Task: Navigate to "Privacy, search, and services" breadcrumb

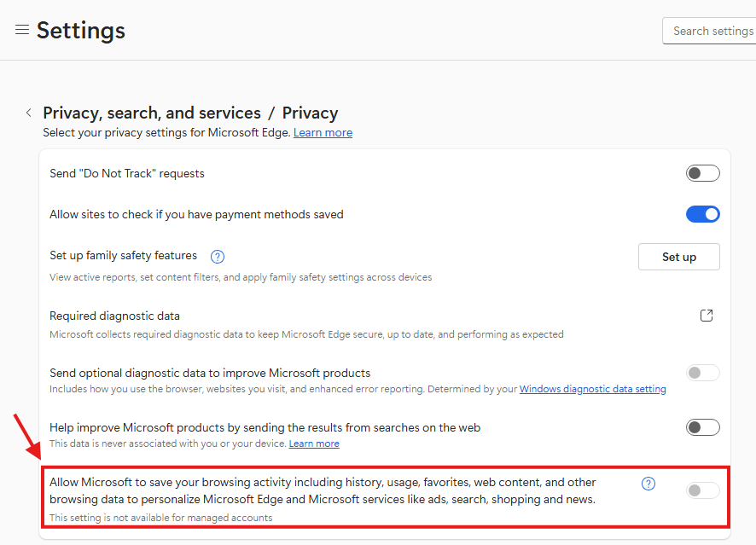Action: pyautogui.click(x=152, y=113)
